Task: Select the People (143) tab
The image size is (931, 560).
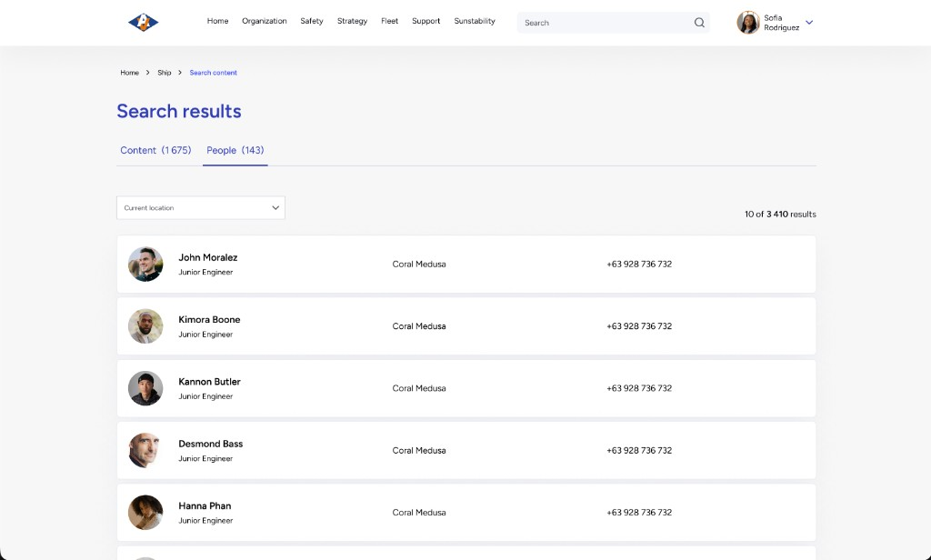Action: (235, 150)
